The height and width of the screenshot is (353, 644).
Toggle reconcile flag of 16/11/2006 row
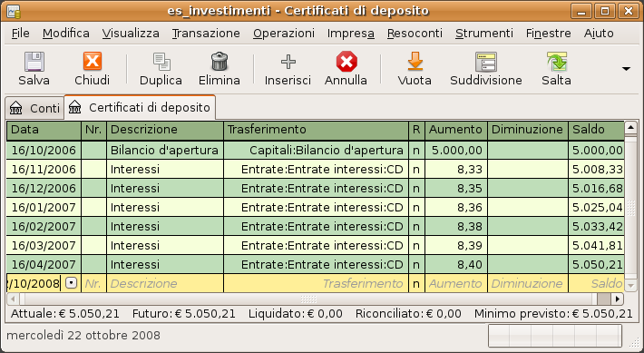click(416, 170)
